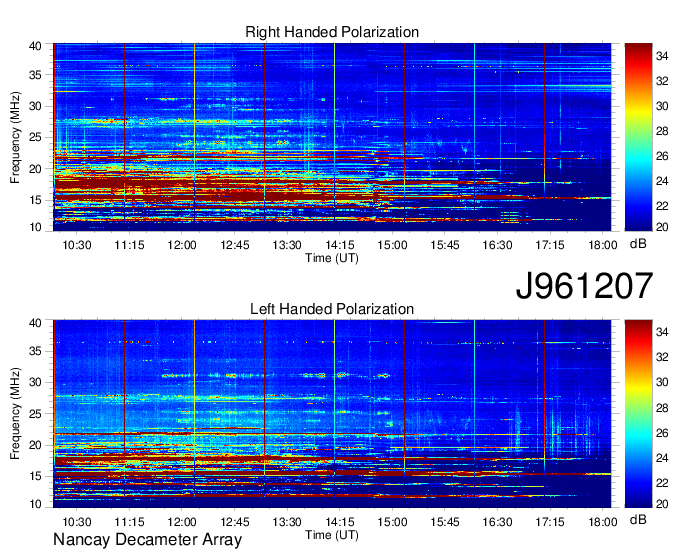Click "dB" unit beside Right Handed color bar
This screenshot has height=552, width=680.
[x=638, y=244]
